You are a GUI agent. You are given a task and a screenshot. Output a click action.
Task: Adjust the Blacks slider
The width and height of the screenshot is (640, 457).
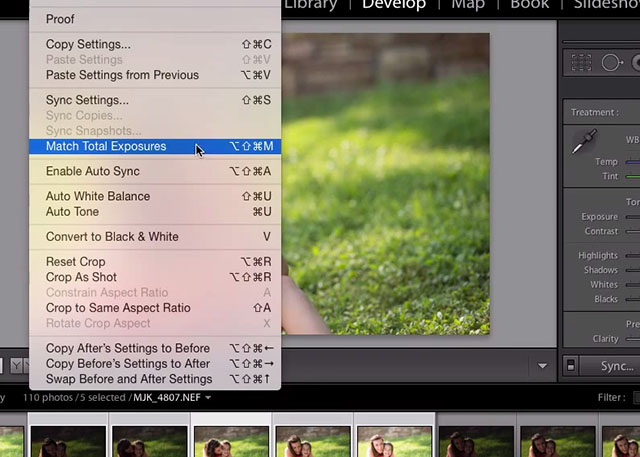pos(632,299)
